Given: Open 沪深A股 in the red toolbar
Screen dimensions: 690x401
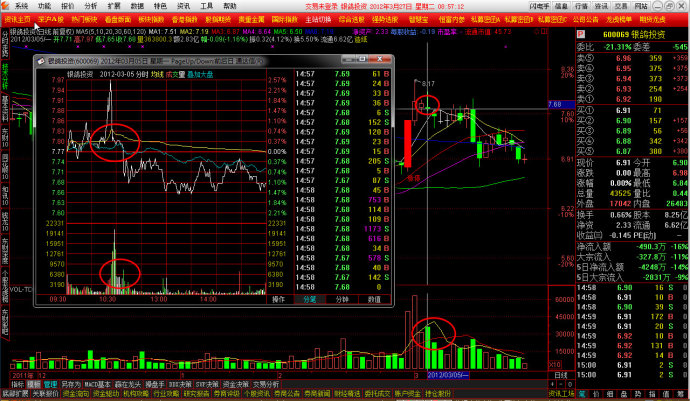Looking at the screenshot, I should click(x=51, y=19).
